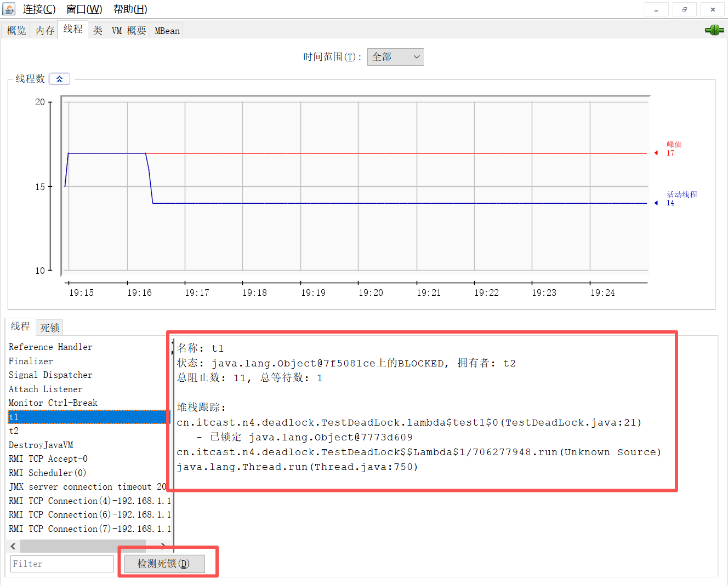Select RMI Scheduler(0) thread
The width and height of the screenshot is (728, 585).
pos(89,473)
